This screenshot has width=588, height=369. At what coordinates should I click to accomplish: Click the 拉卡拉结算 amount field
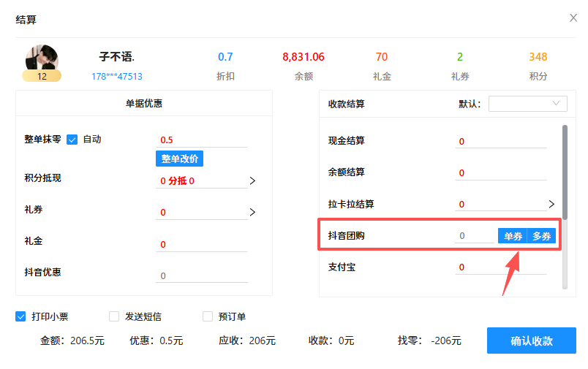(x=501, y=205)
